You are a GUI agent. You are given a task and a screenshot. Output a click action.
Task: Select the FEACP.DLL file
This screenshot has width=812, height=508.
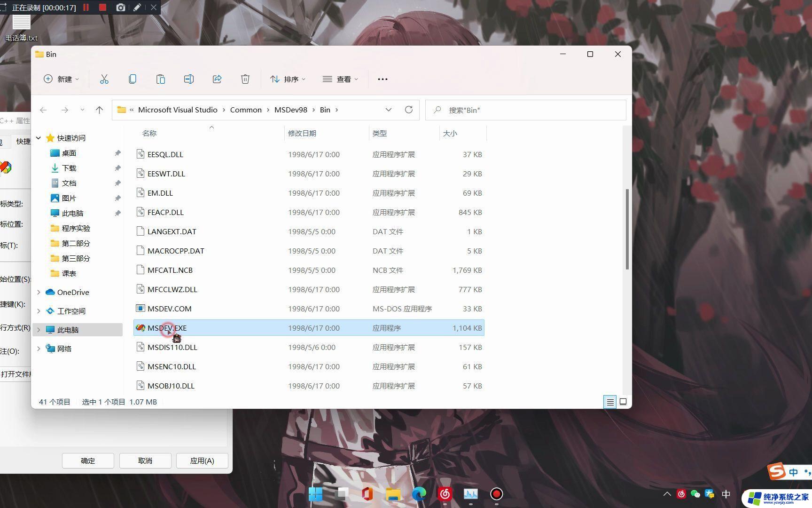[309, 212]
